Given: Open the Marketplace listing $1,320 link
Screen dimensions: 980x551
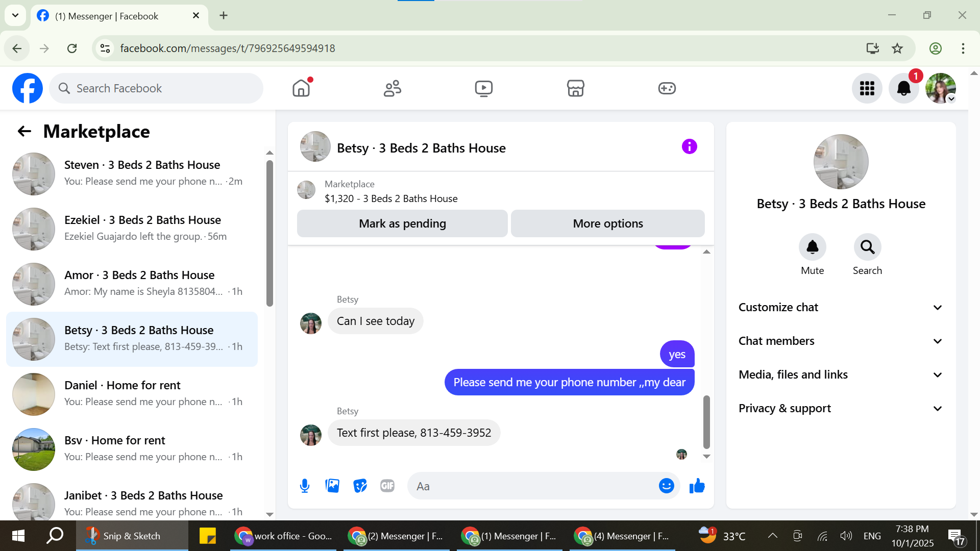Looking at the screenshot, I should 391,198.
